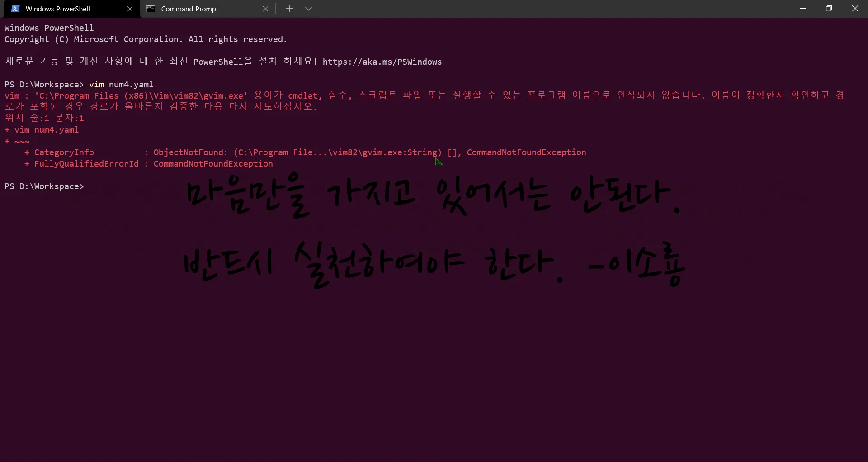Click the '+ vim num4.yaml' error line
The height and width of the screenshot is (462, 868).
(42, 130)
